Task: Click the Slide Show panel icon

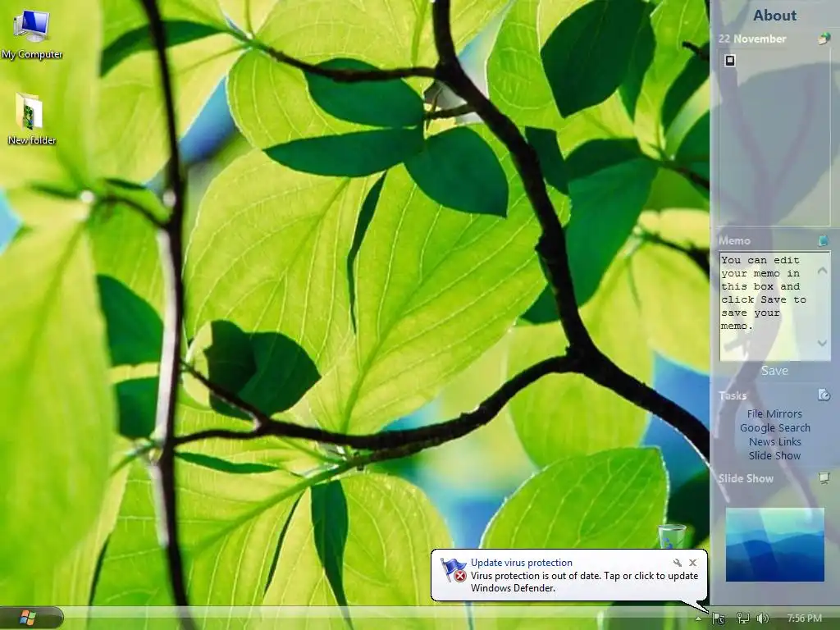Action: click(824, 477)
